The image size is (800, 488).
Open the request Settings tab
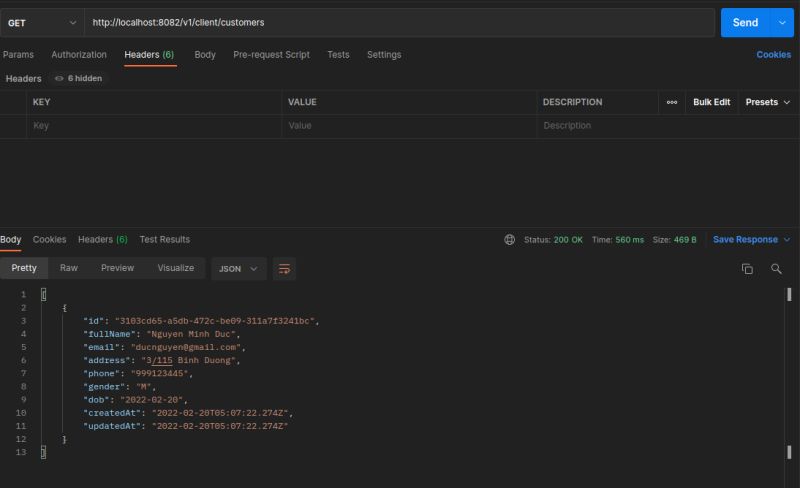click(x=384, y=55)
